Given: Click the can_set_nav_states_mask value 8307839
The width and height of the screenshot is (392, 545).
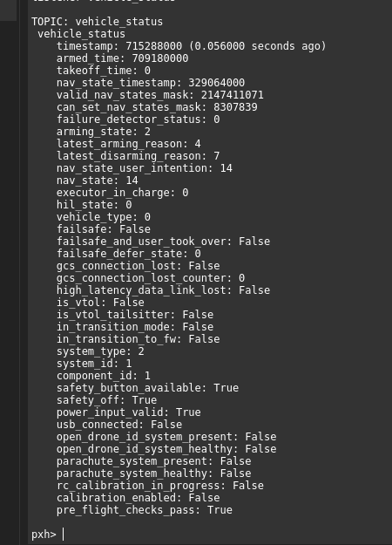Looking at the screenshot, I should coord(235,107).
